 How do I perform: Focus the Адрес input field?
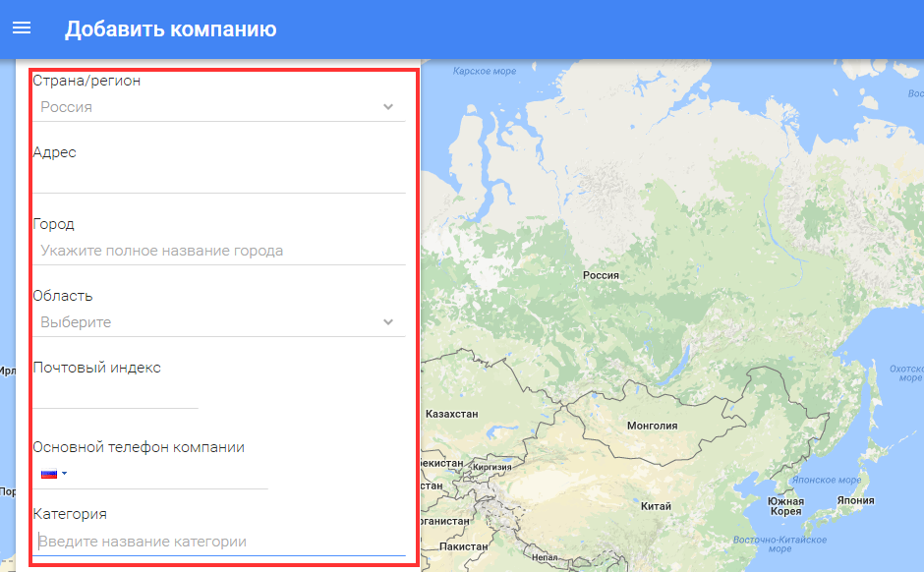click(x=218, y=179)
